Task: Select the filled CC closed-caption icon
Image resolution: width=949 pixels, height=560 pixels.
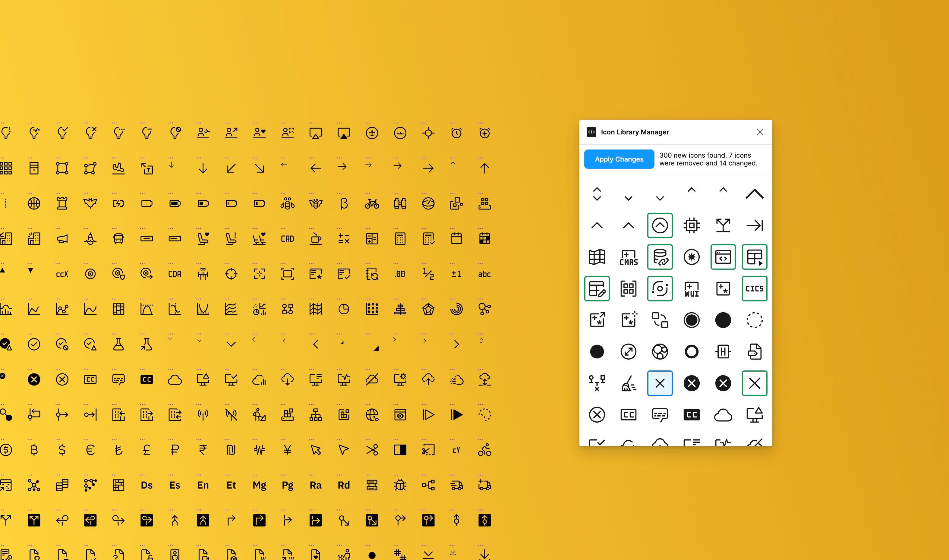Action: [692, 415]
